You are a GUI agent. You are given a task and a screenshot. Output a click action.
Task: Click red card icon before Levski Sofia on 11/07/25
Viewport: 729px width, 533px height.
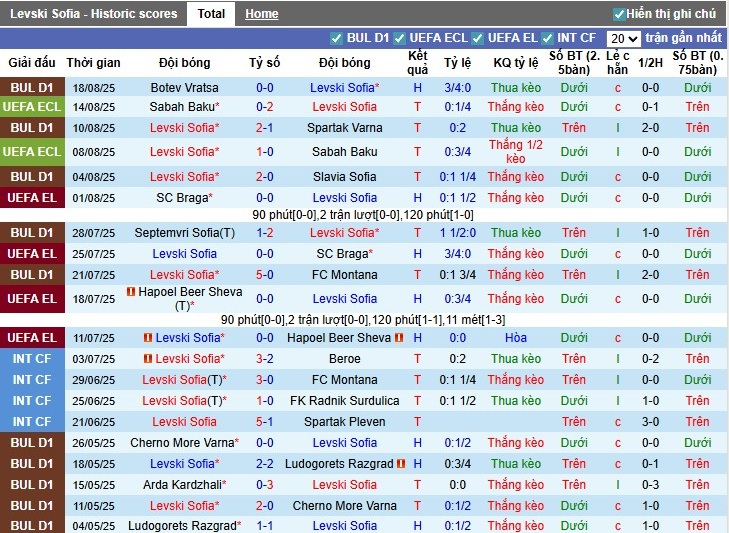(148, 338)
